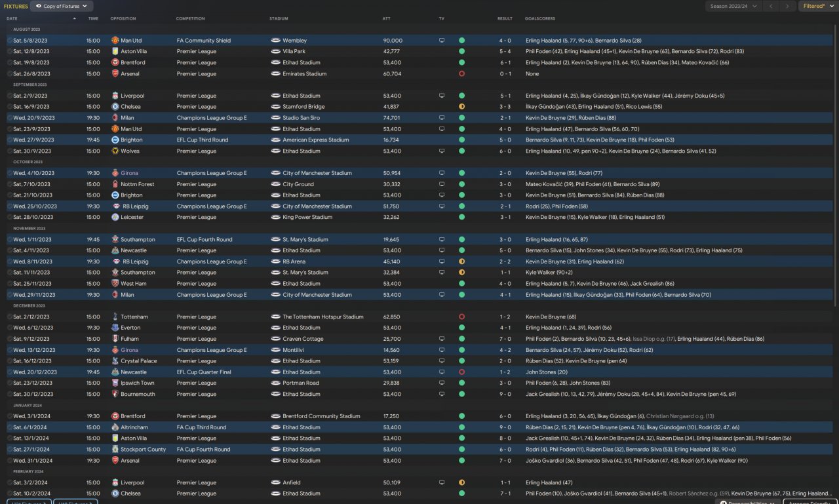The width and height of the screenshot is (839, 504).
Task: Open the Copy of Fixtures view dropdown
Action: pos(62,7)
